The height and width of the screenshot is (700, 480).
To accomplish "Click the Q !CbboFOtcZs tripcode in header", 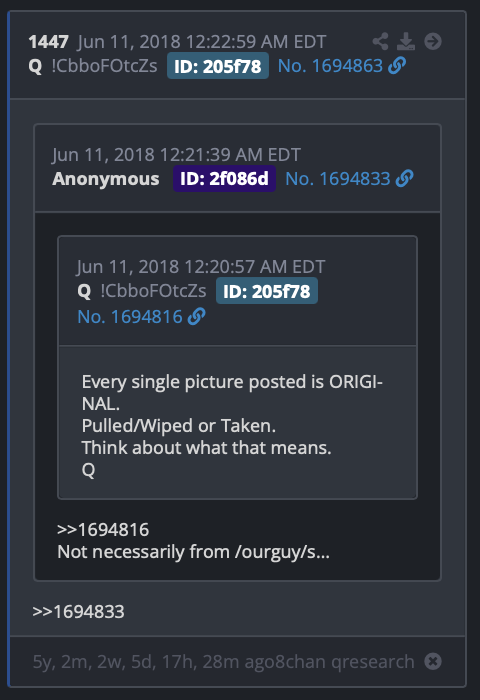I will [92, 66].
